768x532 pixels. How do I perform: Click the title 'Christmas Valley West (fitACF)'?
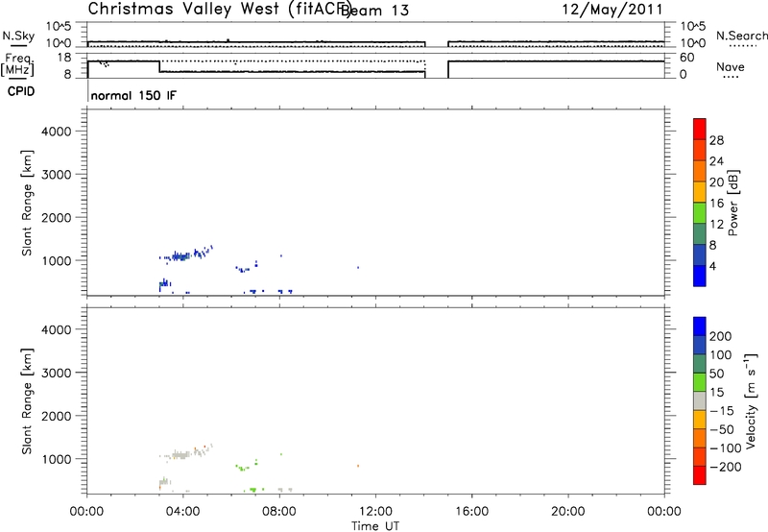click(219, 10)
